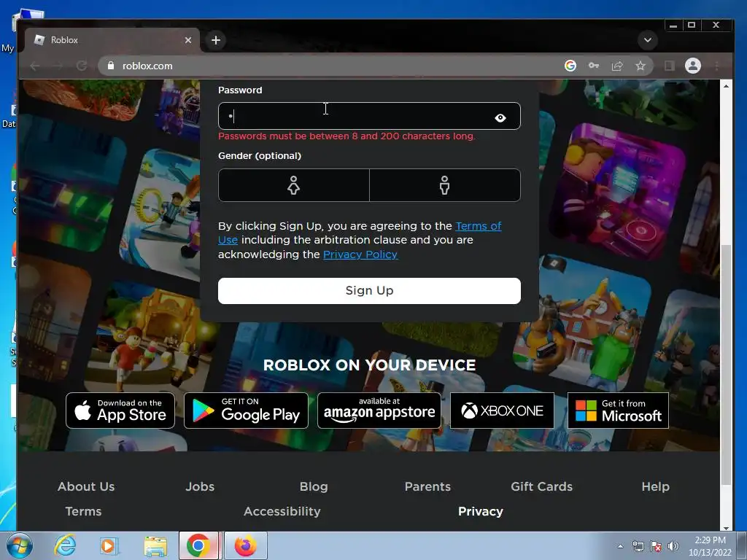Screen dimensions: 747x560
Task: Open the Terms footer link
Action: pos(83,511)
